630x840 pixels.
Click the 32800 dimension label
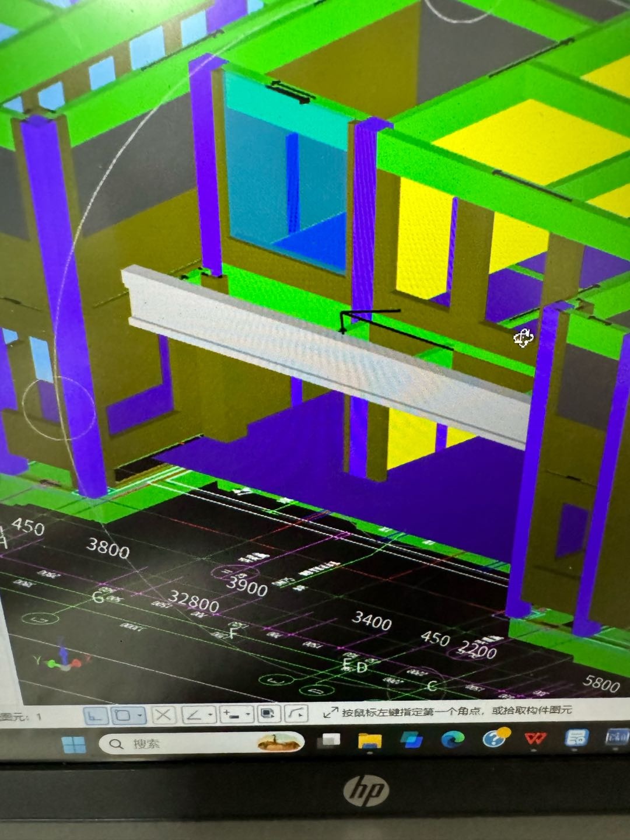tap(194, 601)
